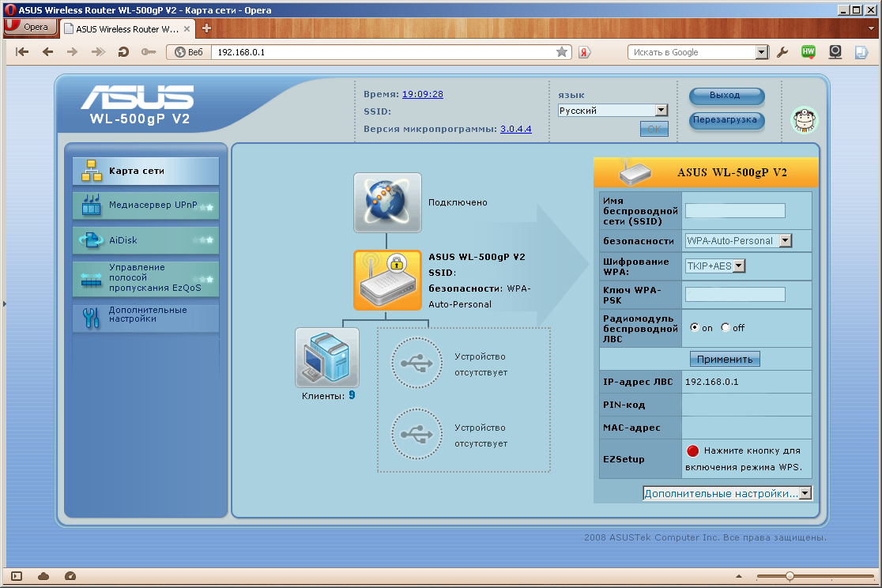Open a new tab with plus button
The image size is (882, 588).
(206, 28)
